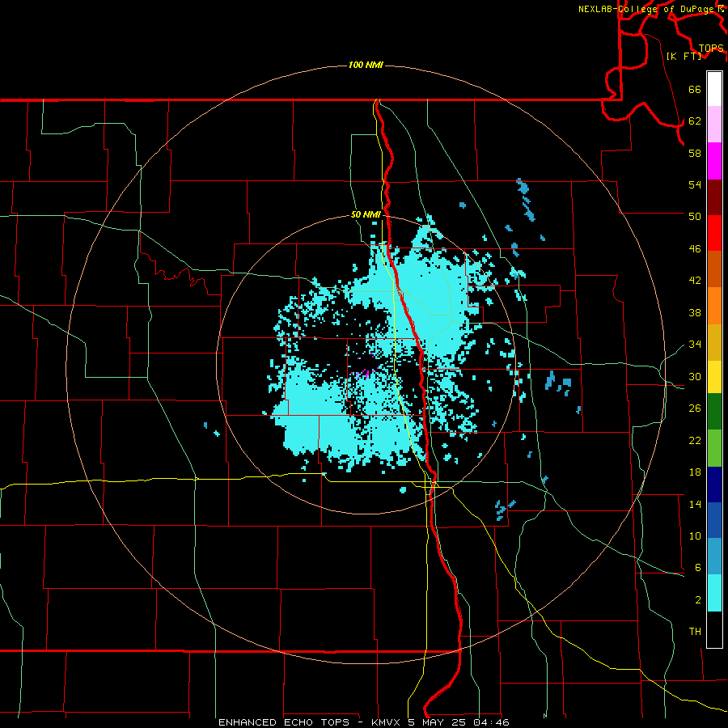Click the 10 legend value
The width and height of the screenshot is (728, 728).
(x=695, y=536)
